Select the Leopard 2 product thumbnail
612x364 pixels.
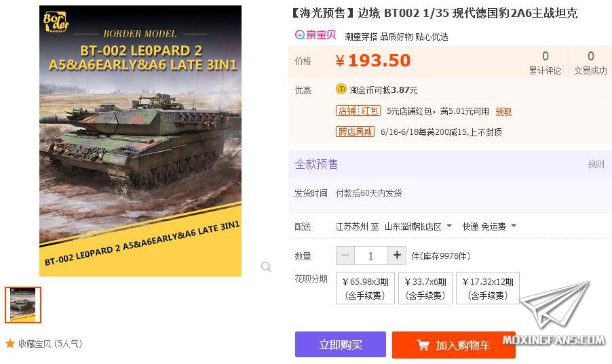coord(23,305)
